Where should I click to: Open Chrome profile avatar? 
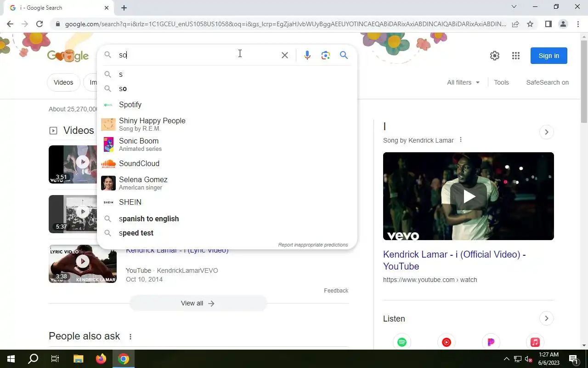point(563,24)
